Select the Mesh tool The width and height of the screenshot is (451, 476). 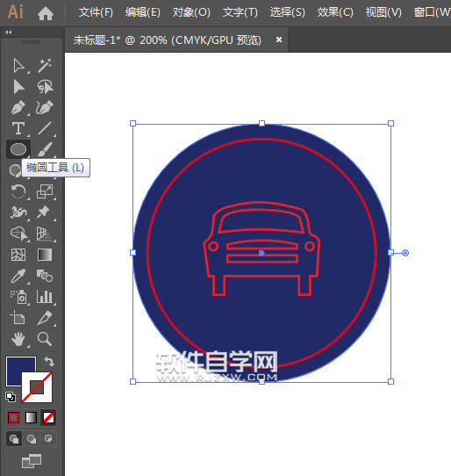pyautogui.click(x=18, y=255)
